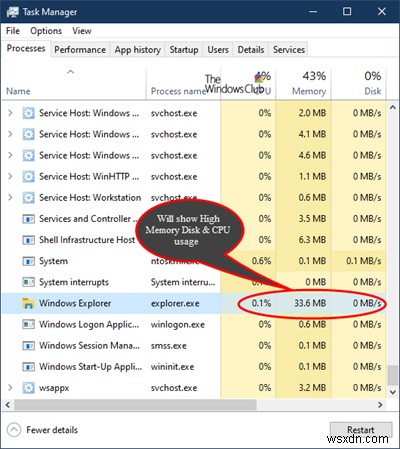Image resolution: width=400 pixels, height=449 pixels.
Task: Switch to the Services tab
Action: click(x=289, y=50)
